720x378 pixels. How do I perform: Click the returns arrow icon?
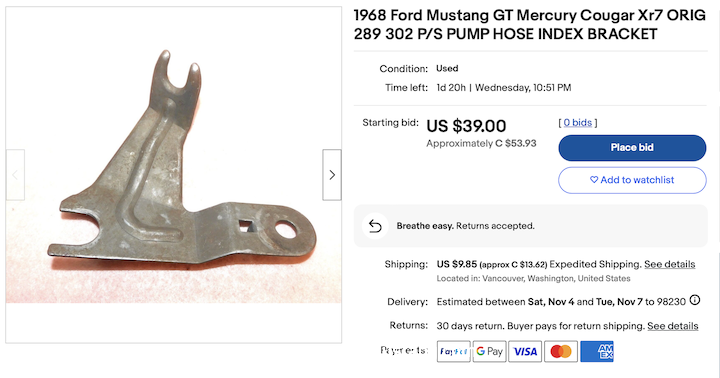click(x=375, y=226)
